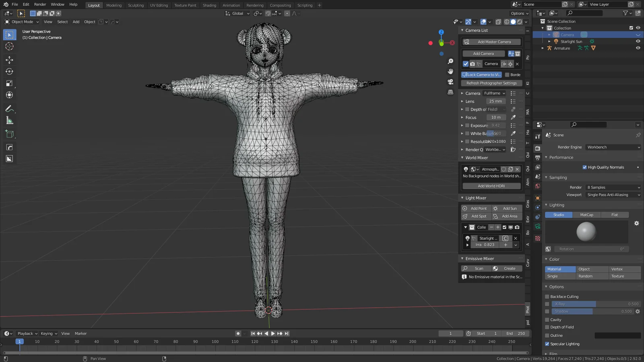Switch to the Sculpting workspace tab

point(136,5)
